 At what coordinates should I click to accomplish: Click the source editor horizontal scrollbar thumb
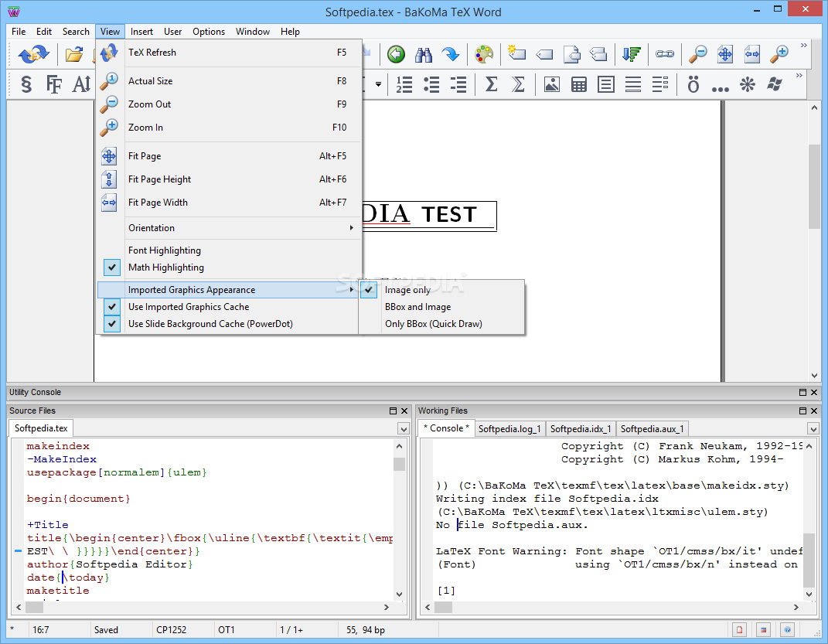click(x=34, y=607)
